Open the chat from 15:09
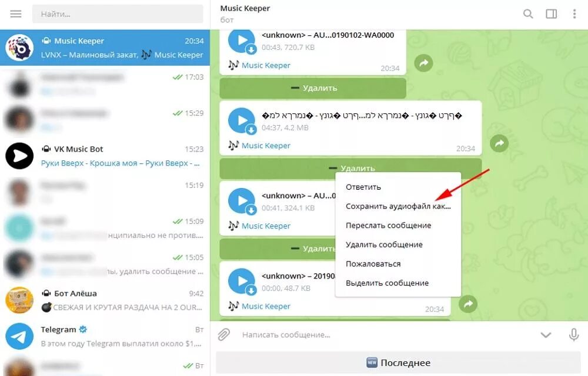 coord(105,228)
